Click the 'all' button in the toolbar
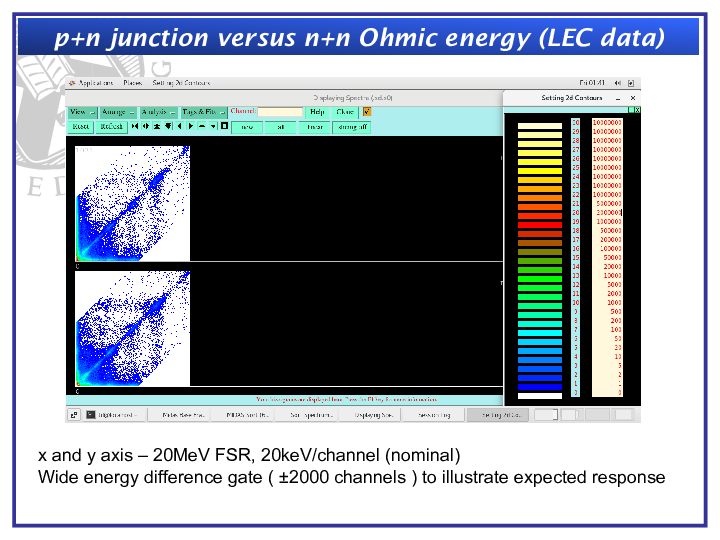The width and height of the screenshot is (720, 540). 281,127
